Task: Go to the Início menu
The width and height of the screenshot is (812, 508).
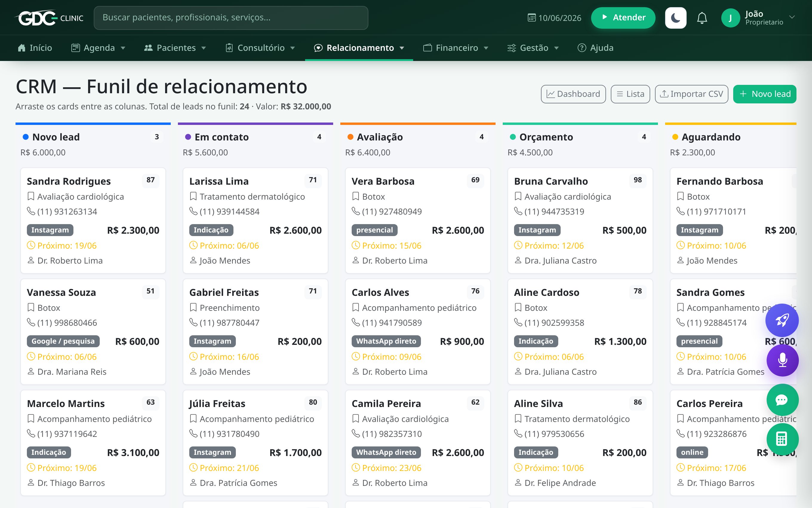Action: (35, 48)
